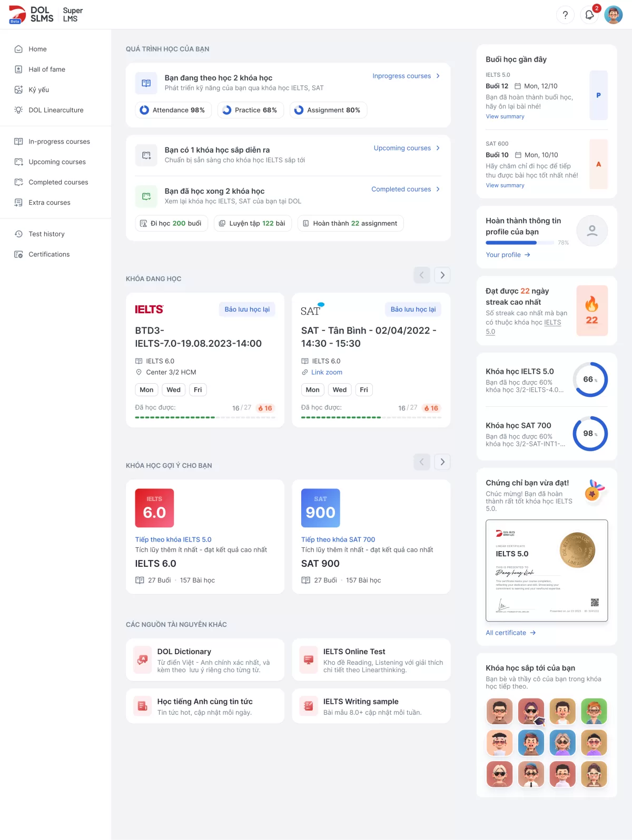The image size is (632, 840).
Task: Open the help question mark icon
Action: click(x=565, y=15)
